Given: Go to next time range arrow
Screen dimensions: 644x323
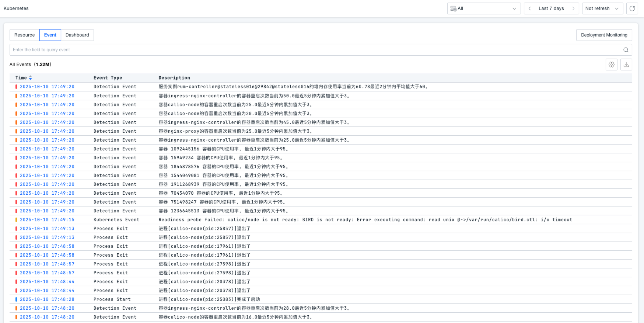Looking at the screenshot, I should tap(573, 8).
